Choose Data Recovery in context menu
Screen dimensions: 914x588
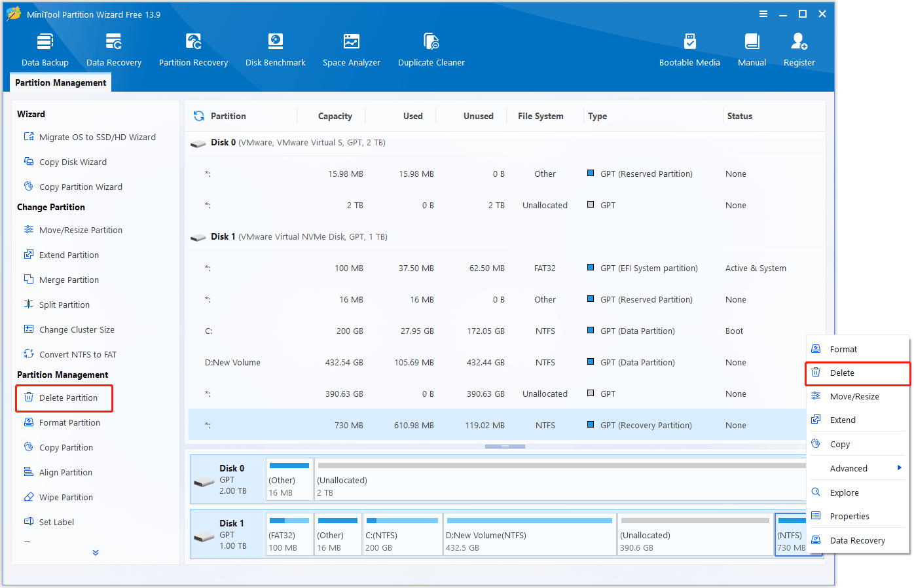pos(858,540)
